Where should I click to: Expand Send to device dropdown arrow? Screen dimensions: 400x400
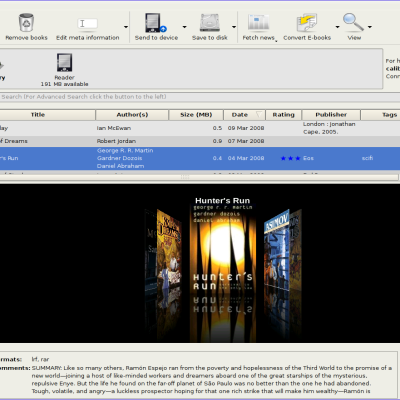(184, 27)
